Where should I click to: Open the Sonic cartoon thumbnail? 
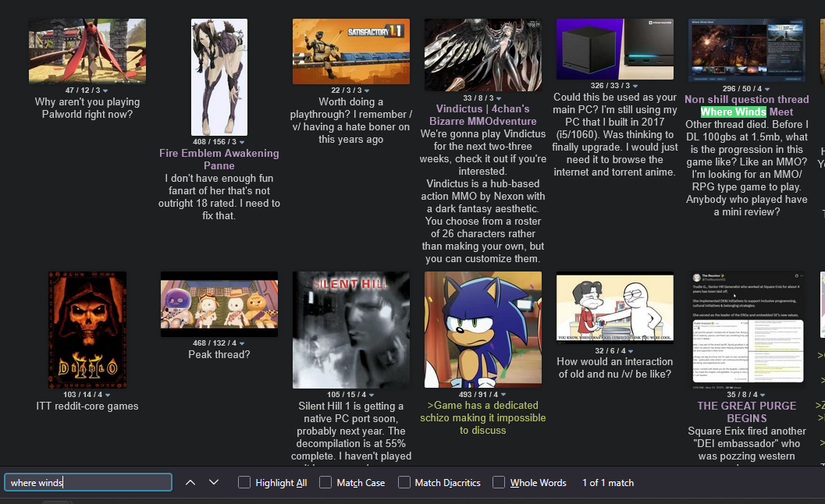point(483,330)
